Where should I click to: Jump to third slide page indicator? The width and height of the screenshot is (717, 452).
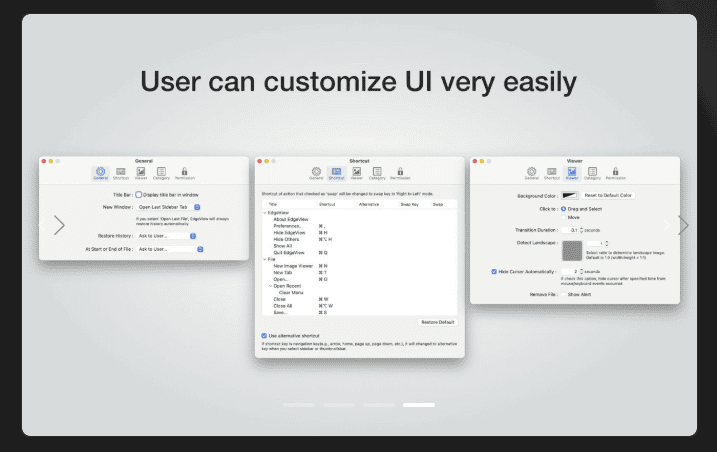pyautogui.click(x=379, y=405)
